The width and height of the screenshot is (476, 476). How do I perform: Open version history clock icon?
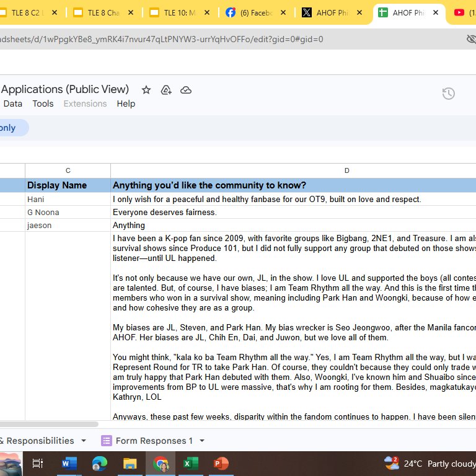[448, 94]
